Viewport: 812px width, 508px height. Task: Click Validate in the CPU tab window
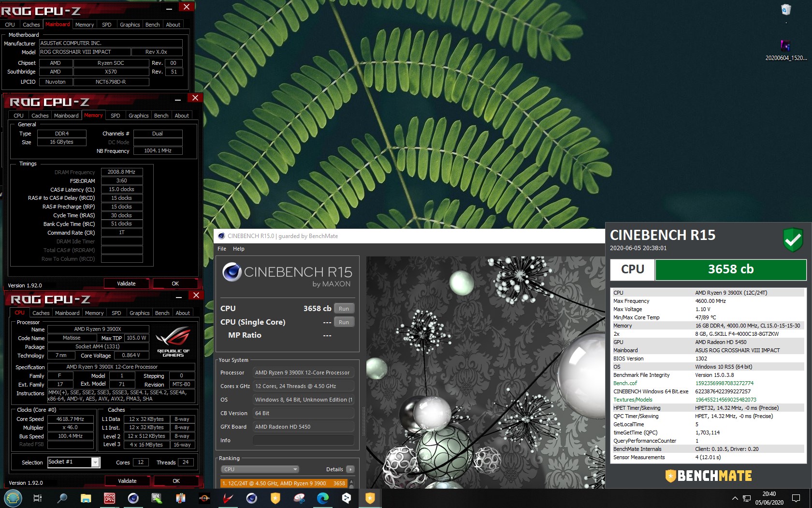[x=127, y=481]
